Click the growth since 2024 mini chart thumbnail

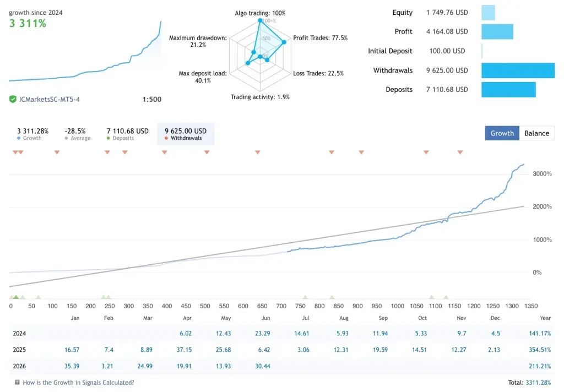pos(85,51)
